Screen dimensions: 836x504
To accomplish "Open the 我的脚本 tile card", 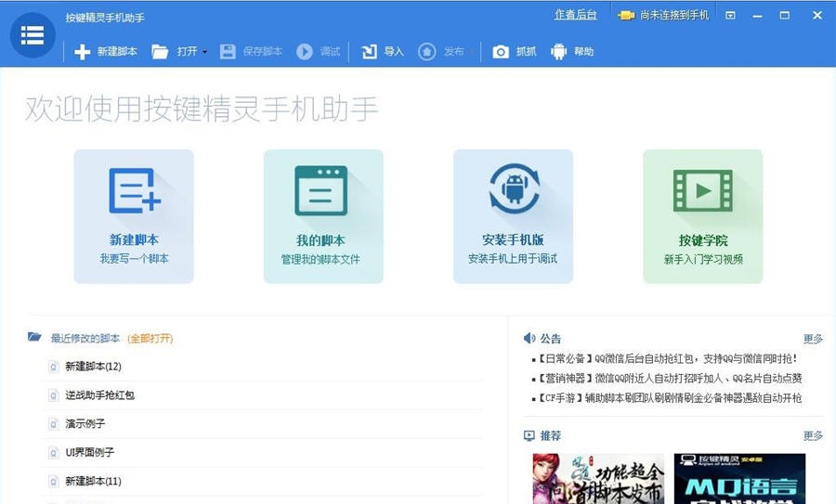I will click(323, 216).
